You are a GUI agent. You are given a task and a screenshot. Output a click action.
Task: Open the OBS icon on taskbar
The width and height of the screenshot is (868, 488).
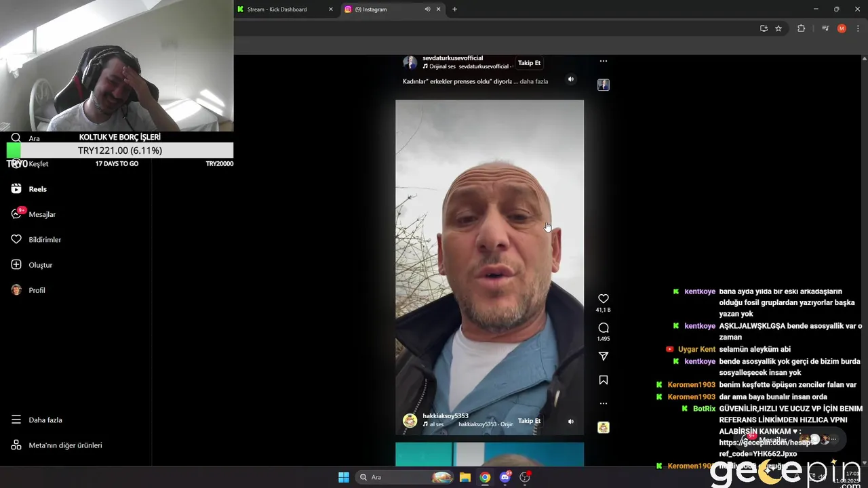tap(525, 477)
